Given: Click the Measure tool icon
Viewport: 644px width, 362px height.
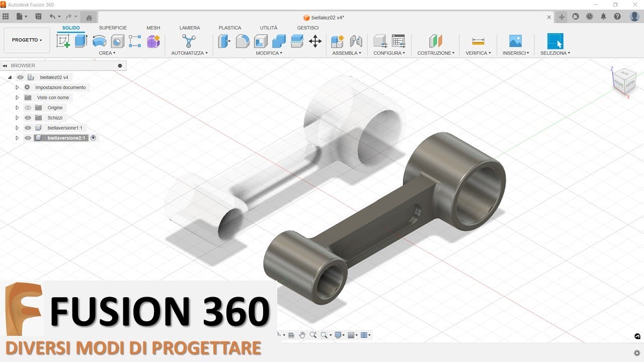Looking at the screenshot, I should click(x=478, y=41).
